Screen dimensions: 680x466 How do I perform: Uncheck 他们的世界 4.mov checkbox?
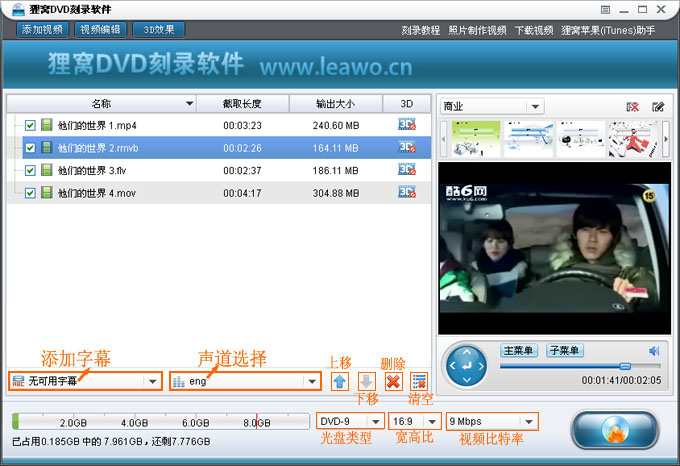(30, 193)
